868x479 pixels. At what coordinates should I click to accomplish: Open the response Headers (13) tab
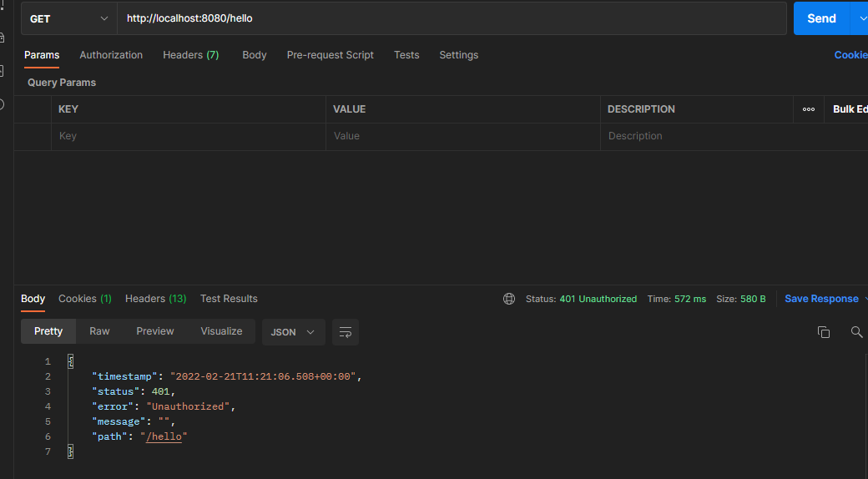(155, 299)
